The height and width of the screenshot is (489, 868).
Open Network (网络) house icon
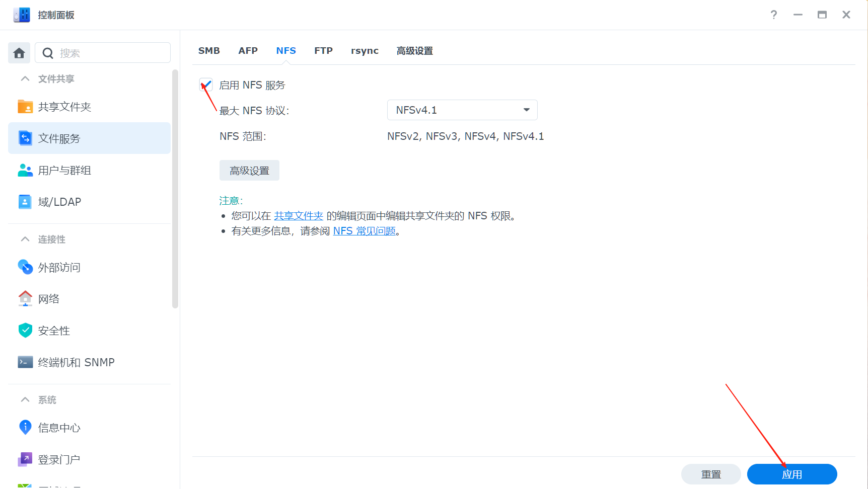[x=25, y=298]
